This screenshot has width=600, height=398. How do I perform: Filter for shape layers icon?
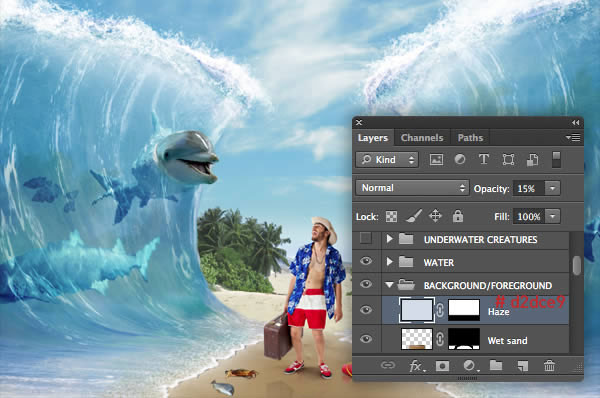click(x=508, y=159)
